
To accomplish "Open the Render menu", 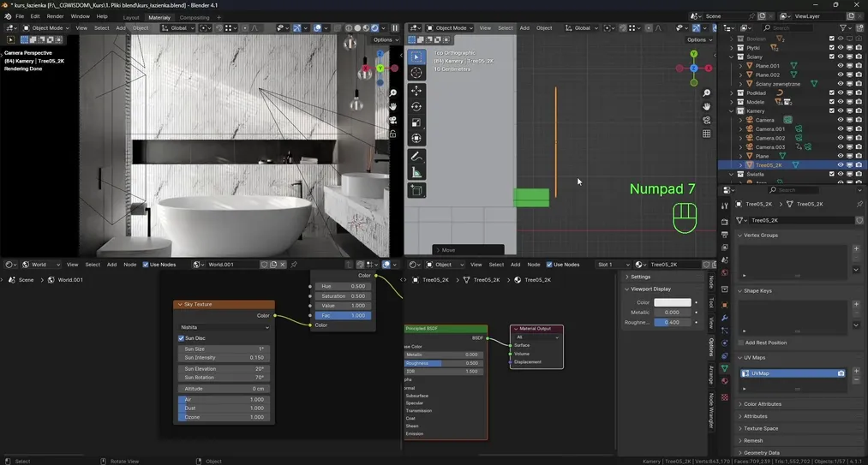I will tap(55, 16).
